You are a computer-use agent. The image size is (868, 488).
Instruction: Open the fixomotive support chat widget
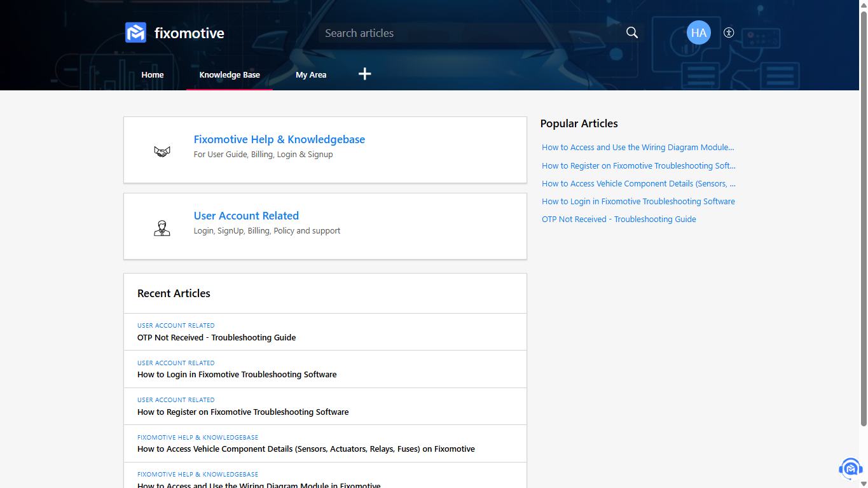click(x=850, y=468)
